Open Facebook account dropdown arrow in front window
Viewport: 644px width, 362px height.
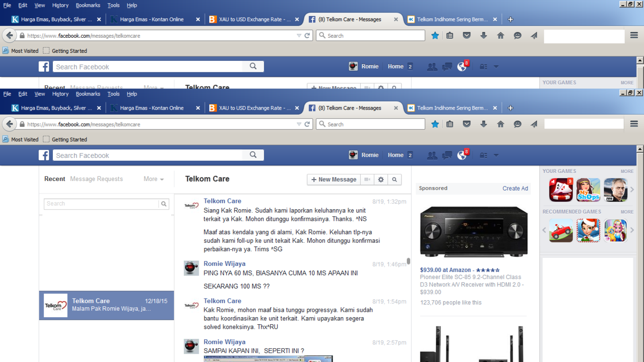tap(496, 155)
